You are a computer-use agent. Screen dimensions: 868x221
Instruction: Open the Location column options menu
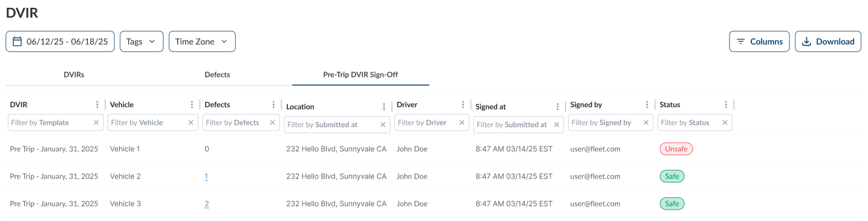(384, 107)
